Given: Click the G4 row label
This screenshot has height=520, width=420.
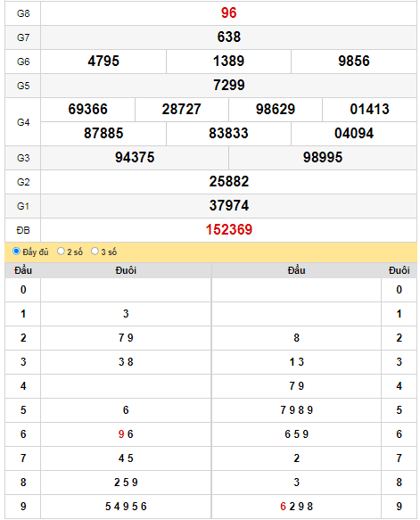Looking at the screenshot, I should (x=23, y=122).
